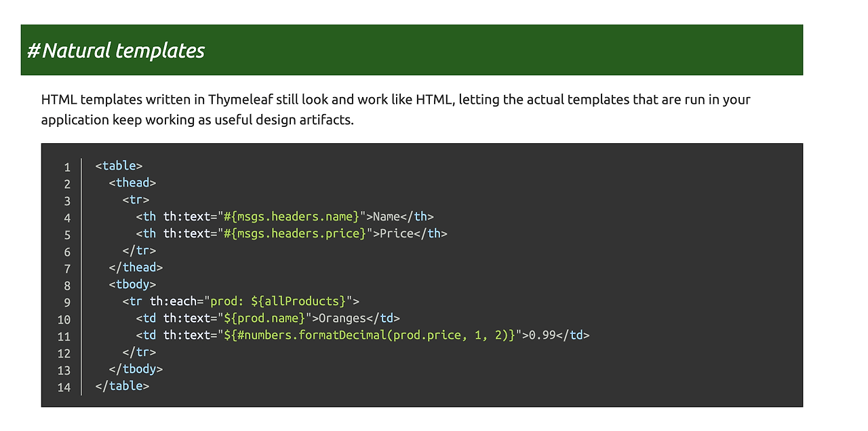
Task: Click line number 14 in the gutter
Action: pos(64,388)
